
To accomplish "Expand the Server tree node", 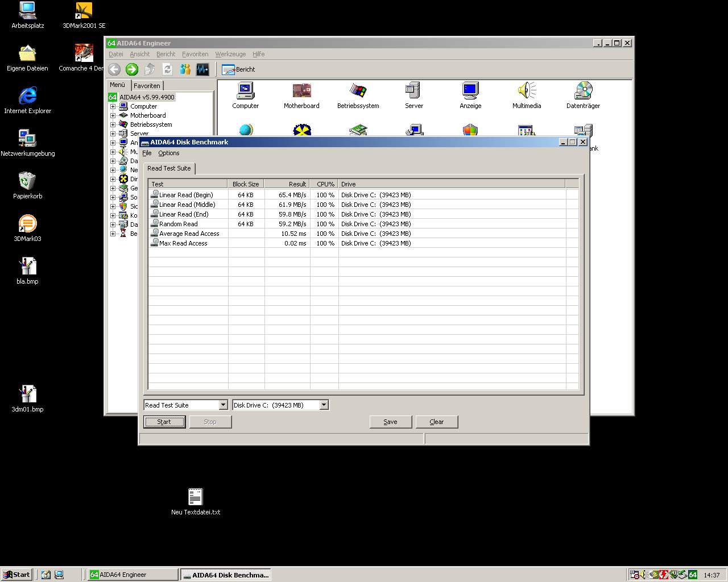I will pos(113,134).
